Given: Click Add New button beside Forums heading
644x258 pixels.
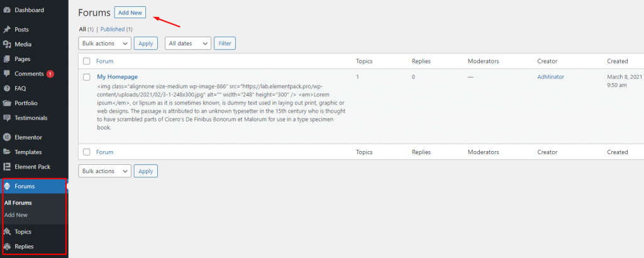Looking at the screenshot, I should pyautogui.click(x=130, y=13).
